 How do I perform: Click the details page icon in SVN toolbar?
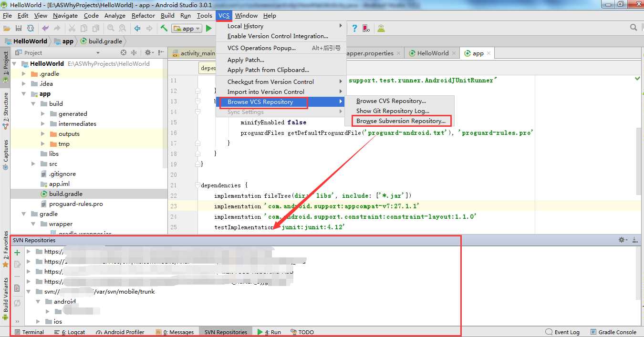[17, 288]
